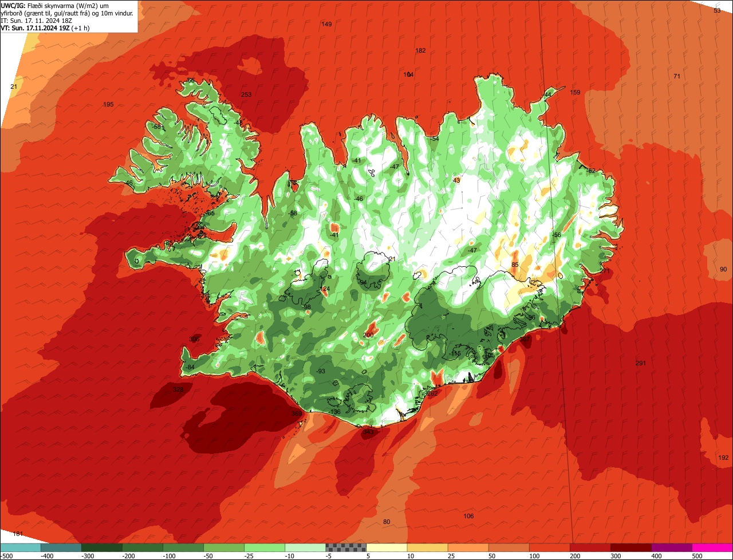Click the pale yellow legend swatch between 5 and 10
The width and height of the screenshot is (733, 560).
click(387, 547)
